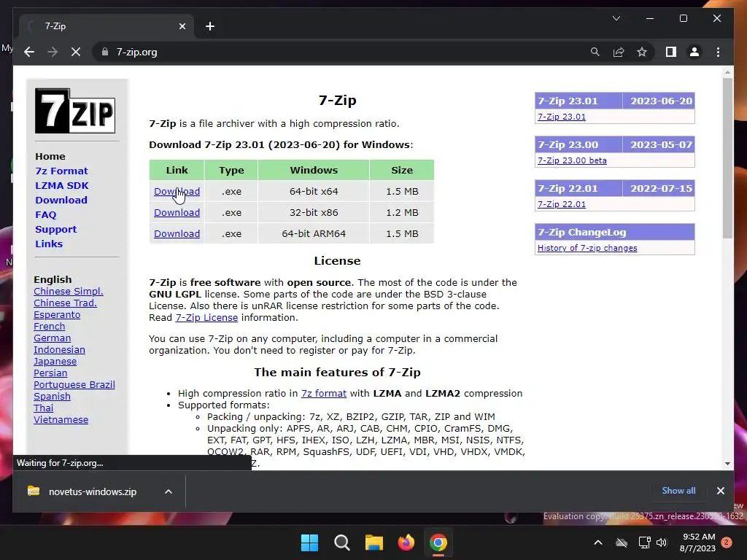Open the Chrome side panel

(x=671, y=52)
